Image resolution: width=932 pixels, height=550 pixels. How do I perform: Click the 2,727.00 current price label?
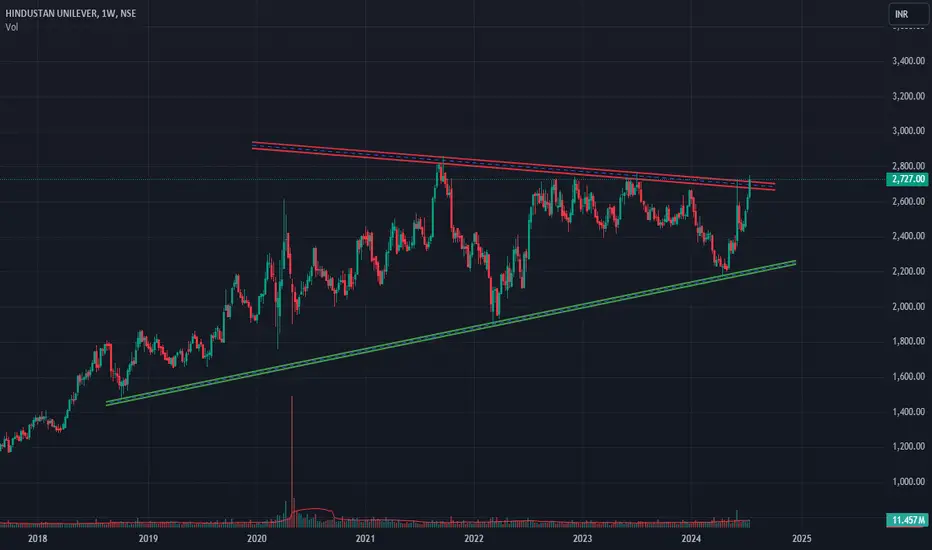click(908, 179)
